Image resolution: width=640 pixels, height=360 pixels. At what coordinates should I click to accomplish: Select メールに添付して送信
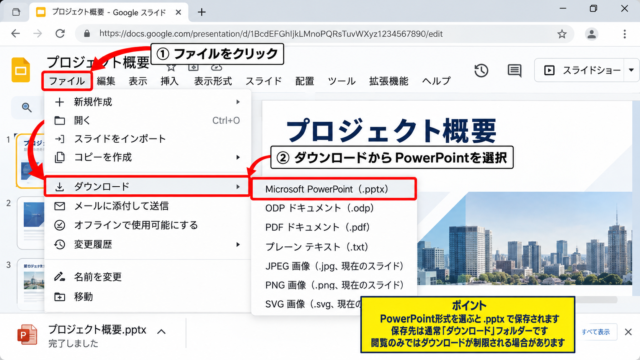pos(147,206)
